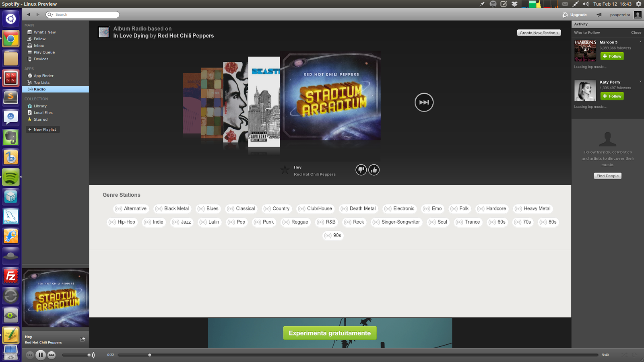This screenshot has width=644, height=362.
Task: Thumbs up the song Hey
Action: point(374,170)
